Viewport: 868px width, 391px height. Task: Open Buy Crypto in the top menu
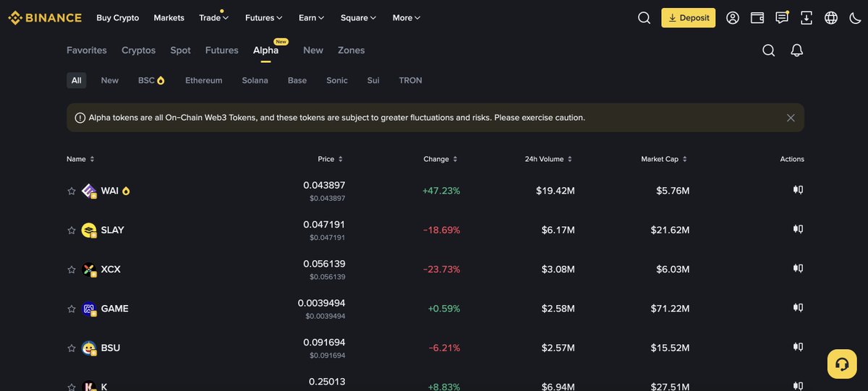tap(118, 18)
